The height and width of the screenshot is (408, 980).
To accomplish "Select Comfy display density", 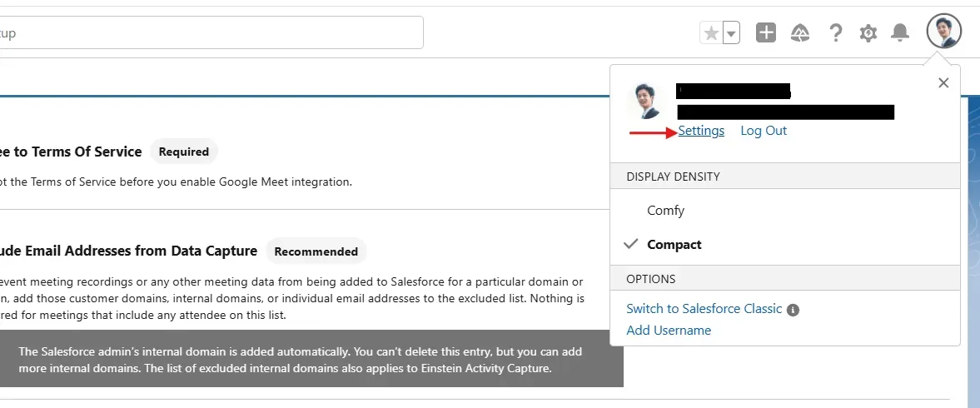I will 666,211.
